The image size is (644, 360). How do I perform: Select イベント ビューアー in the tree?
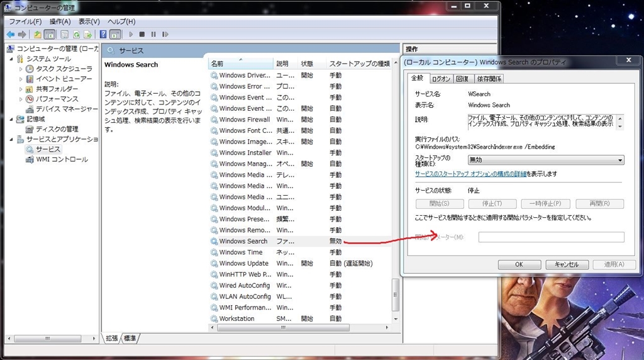pyautogui.click(x=64, y=79)
